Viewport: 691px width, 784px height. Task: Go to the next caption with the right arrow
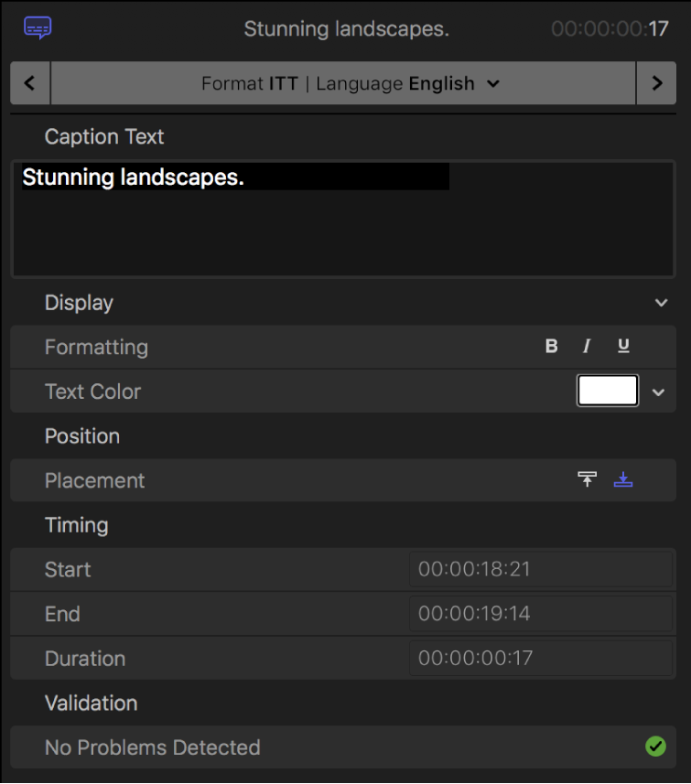tap(657, 82)
